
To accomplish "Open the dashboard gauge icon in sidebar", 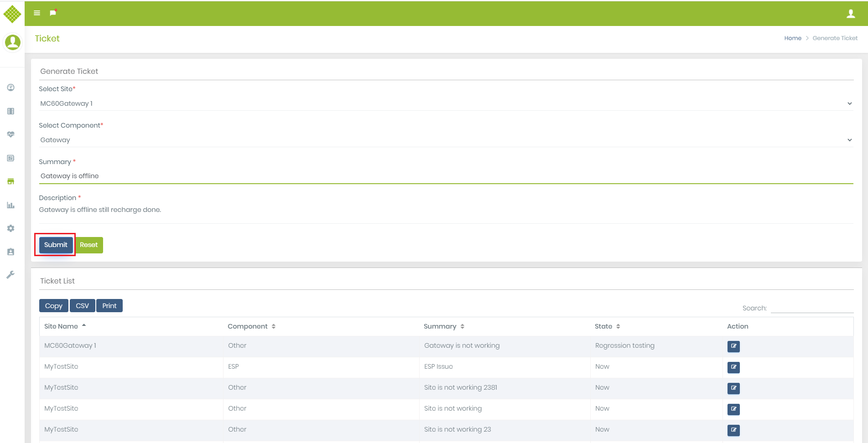I will 11,88.
